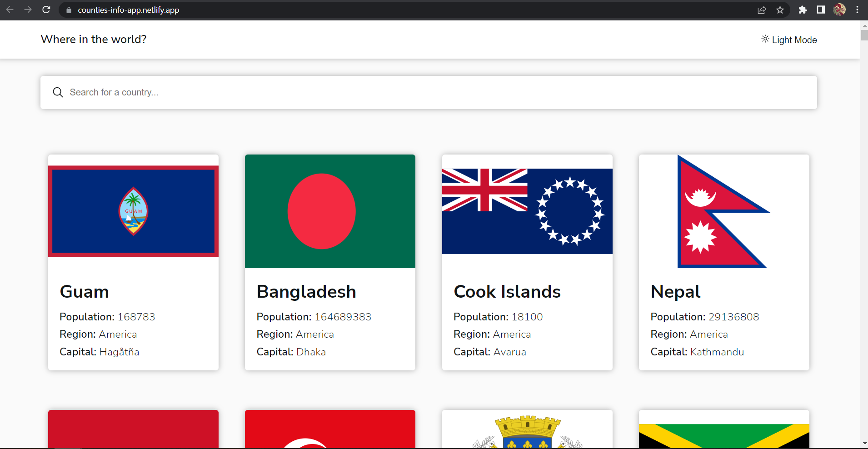The image size is (868, 449).
Task: Open the Bangladesh country card
Action: [330, 262]
